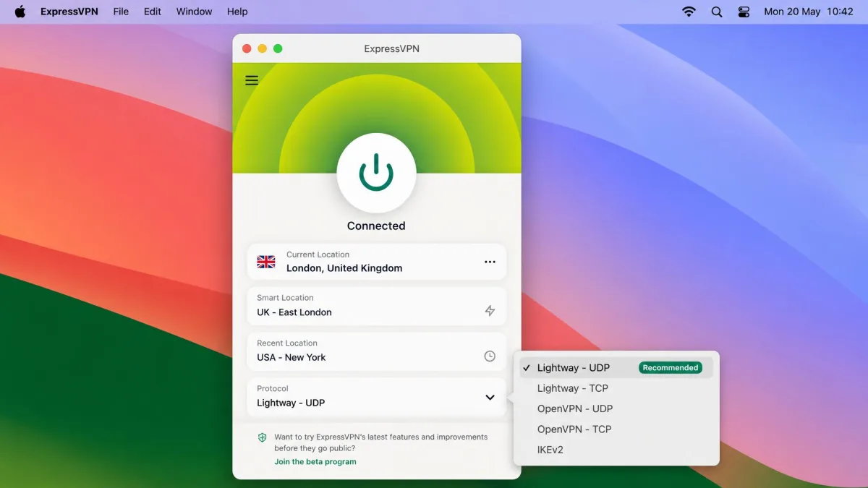Minimize the ExpressVPN window
Image resolution: width=868 pixels, height=488 pixels.
pos(263,48)
